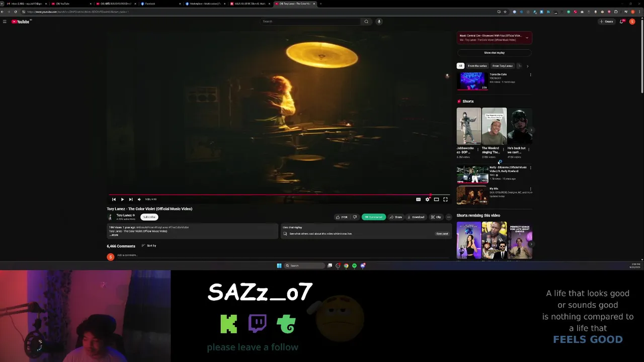Image resolution: width=644 pixels, height=362 pixels.
Task: Toggle closed captions on the player
Action: 418,200
